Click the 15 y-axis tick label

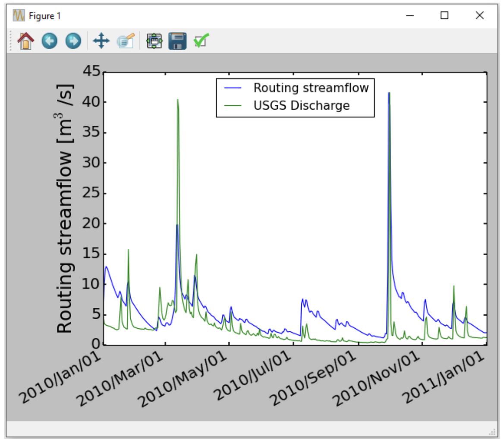click(x=91, y=254)
